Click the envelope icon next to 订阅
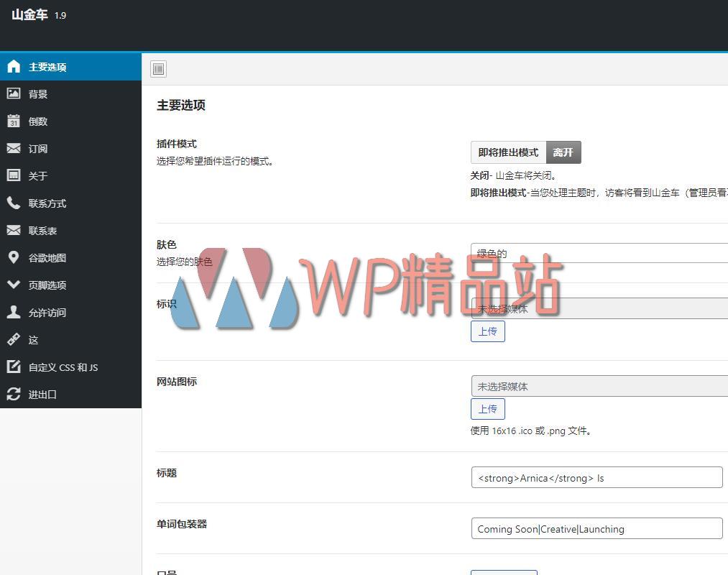 (x=14, y=148)
